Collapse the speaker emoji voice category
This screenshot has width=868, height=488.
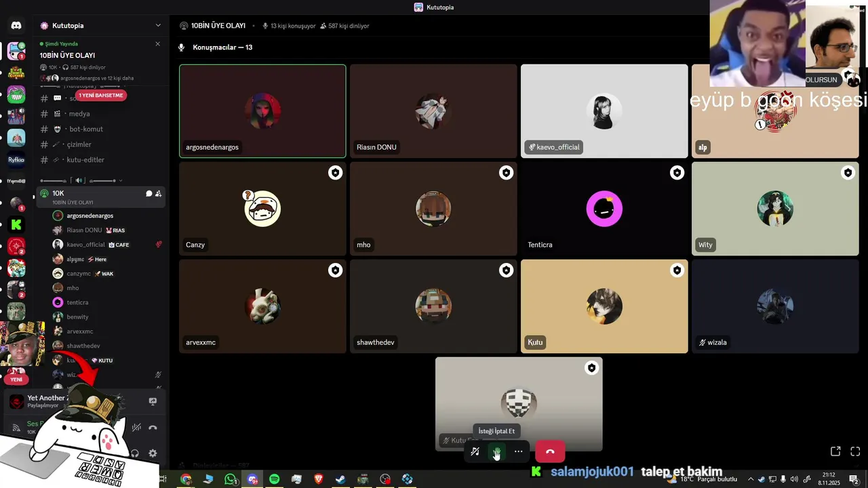pyautogui.click(x=81, y=180)
